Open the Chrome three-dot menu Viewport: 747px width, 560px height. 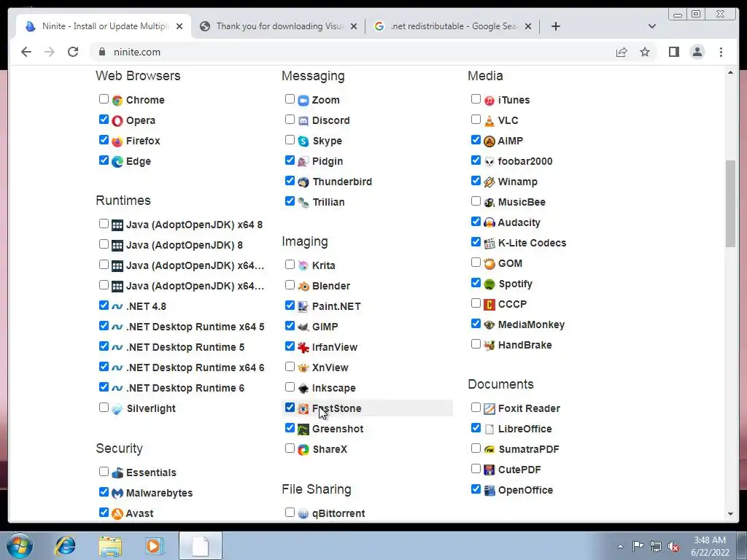pos(721,52)
